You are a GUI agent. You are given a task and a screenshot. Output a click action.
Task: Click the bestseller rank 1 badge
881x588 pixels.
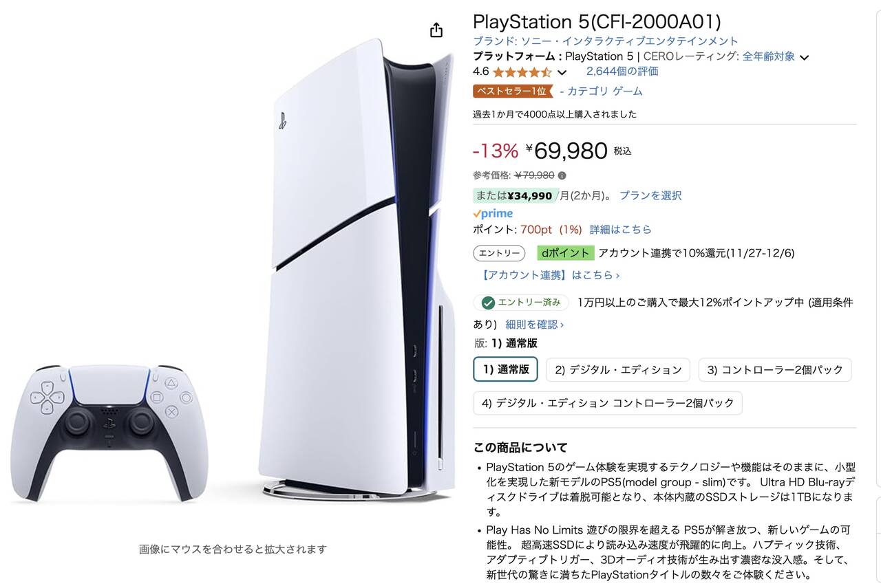[x=513, y=91]
